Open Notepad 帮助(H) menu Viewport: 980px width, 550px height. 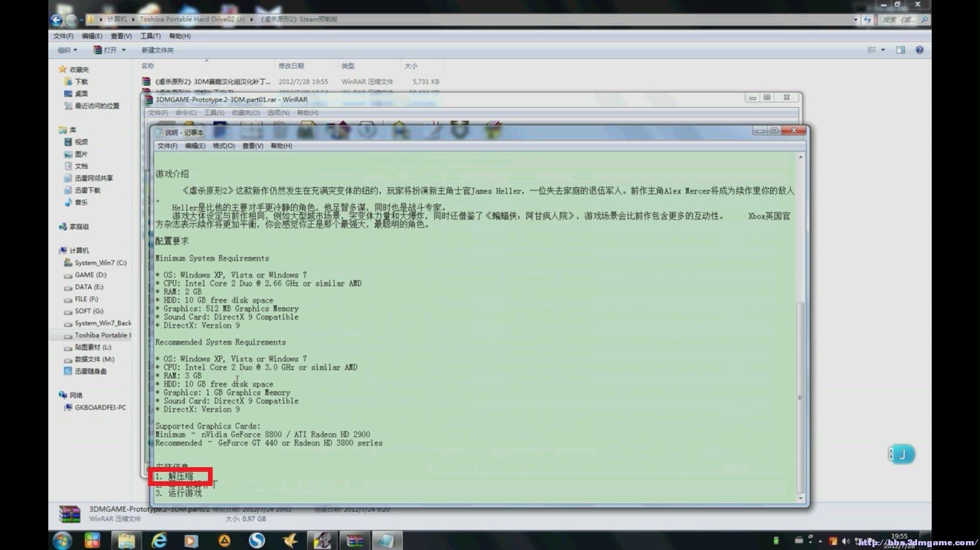(281, 146)
